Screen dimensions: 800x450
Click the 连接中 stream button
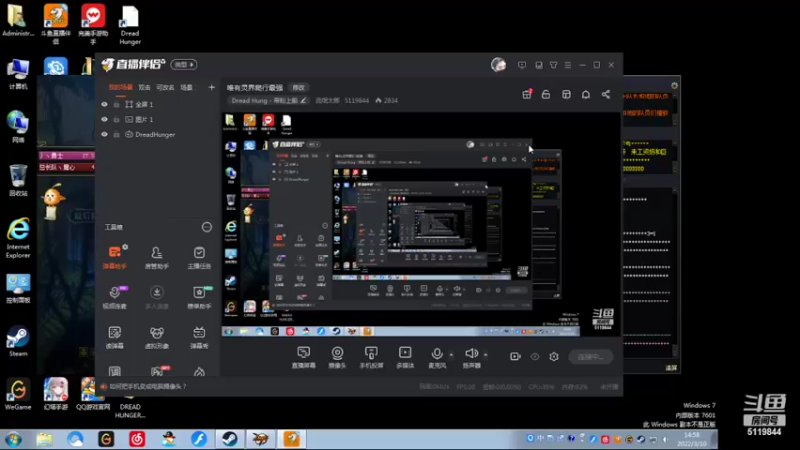coord(591,357)
